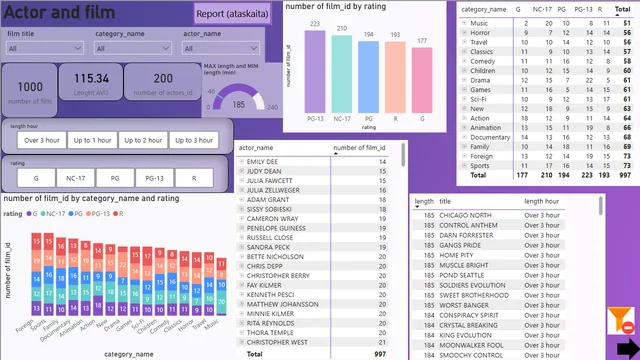The image size is (640, 360).
Task: Click the 1000 number of film card
Action: (30, 90)
